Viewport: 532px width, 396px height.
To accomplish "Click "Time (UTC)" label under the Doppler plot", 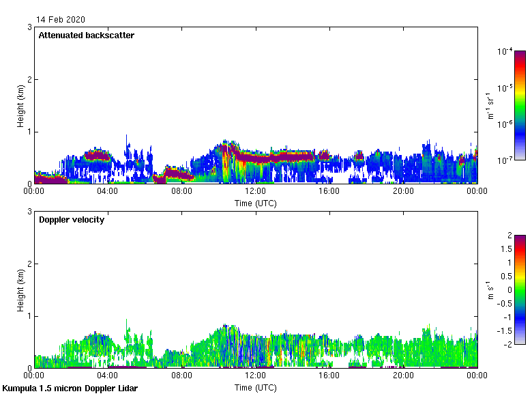I will [256, 387].
